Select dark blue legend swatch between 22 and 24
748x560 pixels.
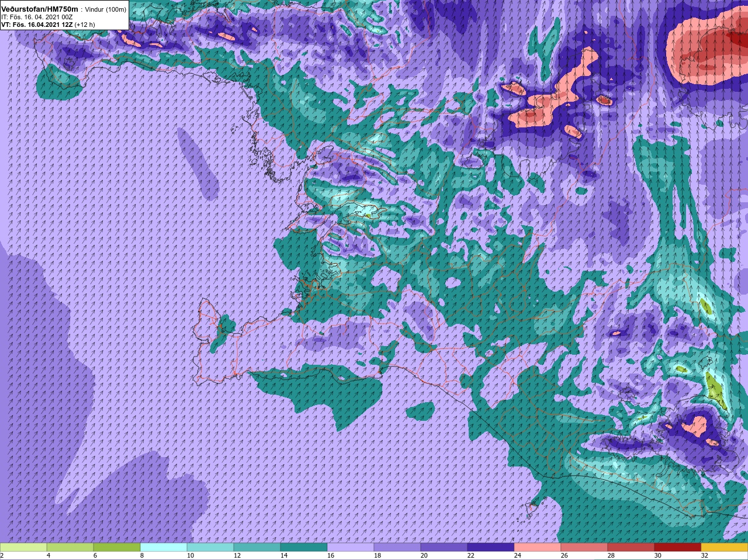491,547
